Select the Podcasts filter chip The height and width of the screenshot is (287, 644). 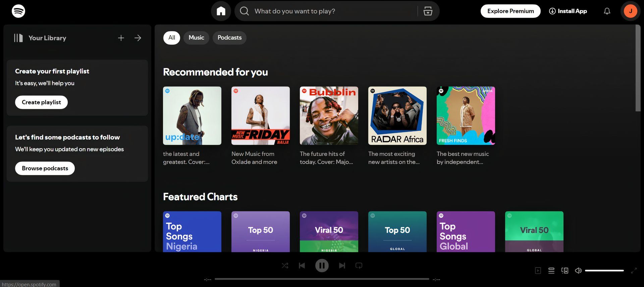(x=229, y=38)
